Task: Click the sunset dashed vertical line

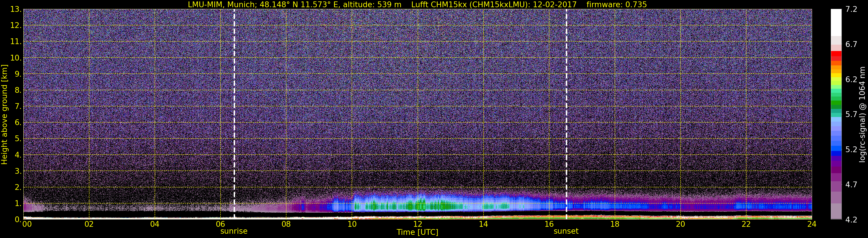Action: (566, 114)
